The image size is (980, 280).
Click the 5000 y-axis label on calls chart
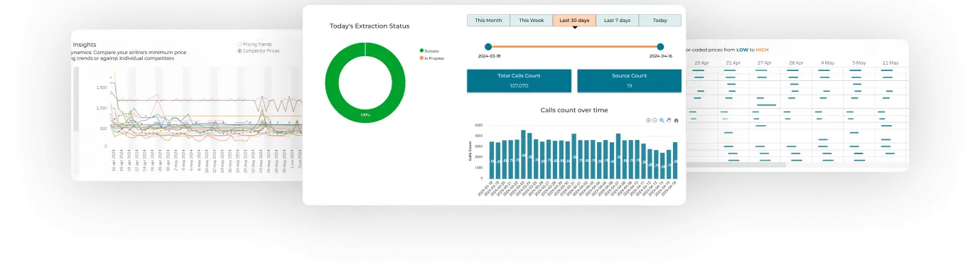click(x=479, y=126)
